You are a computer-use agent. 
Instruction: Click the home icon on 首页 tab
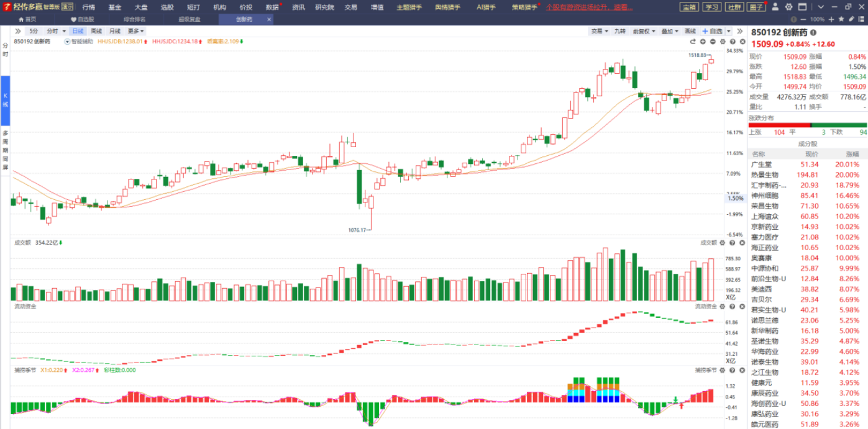[x=20, y=19]
